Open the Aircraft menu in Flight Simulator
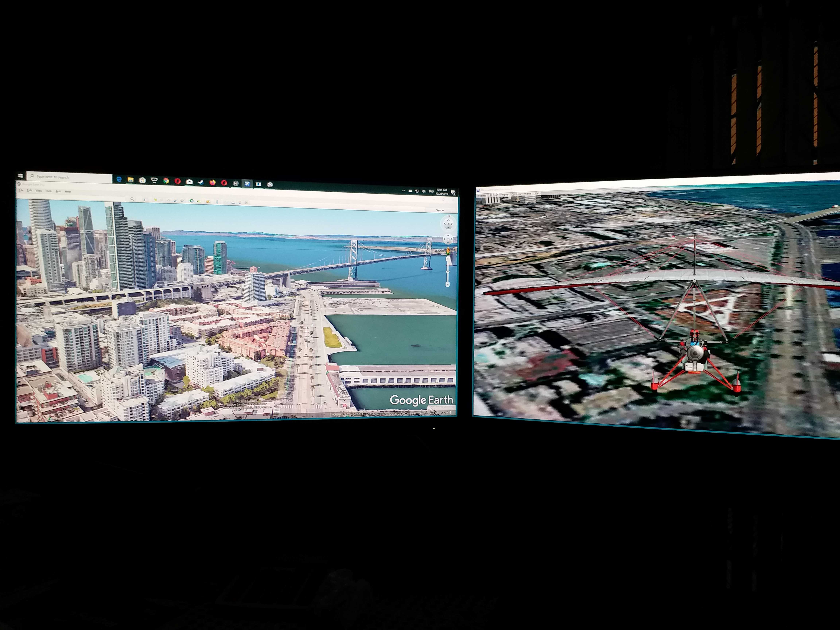840x630 pixels. click(494, 195)
